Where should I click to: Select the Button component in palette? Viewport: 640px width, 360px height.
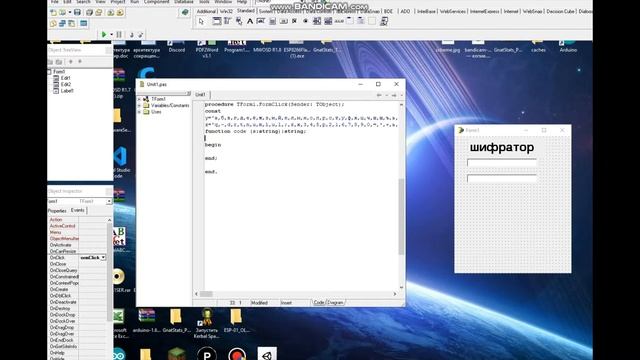pos(283,21)
